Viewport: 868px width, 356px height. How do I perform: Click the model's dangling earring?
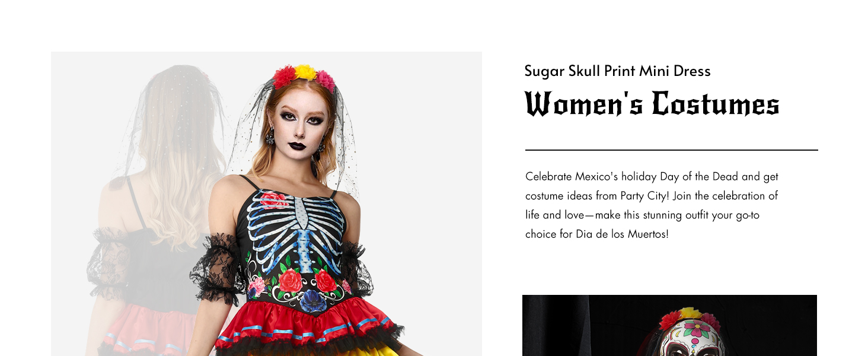270,136
